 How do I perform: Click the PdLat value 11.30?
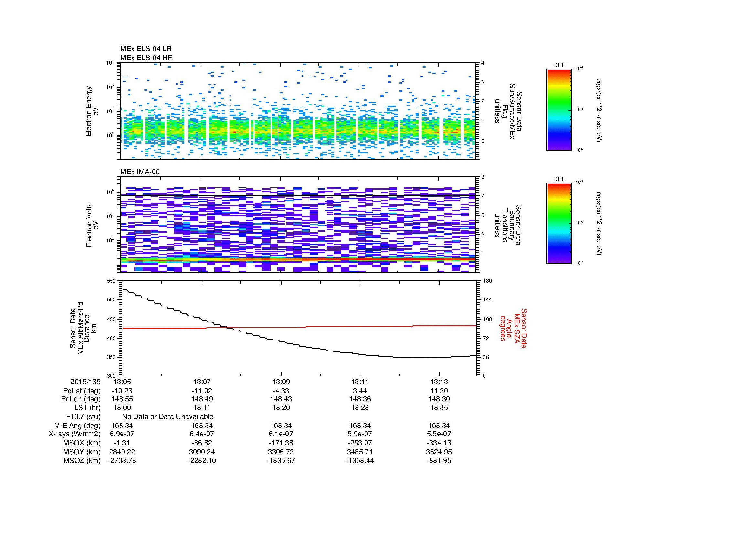439,391
